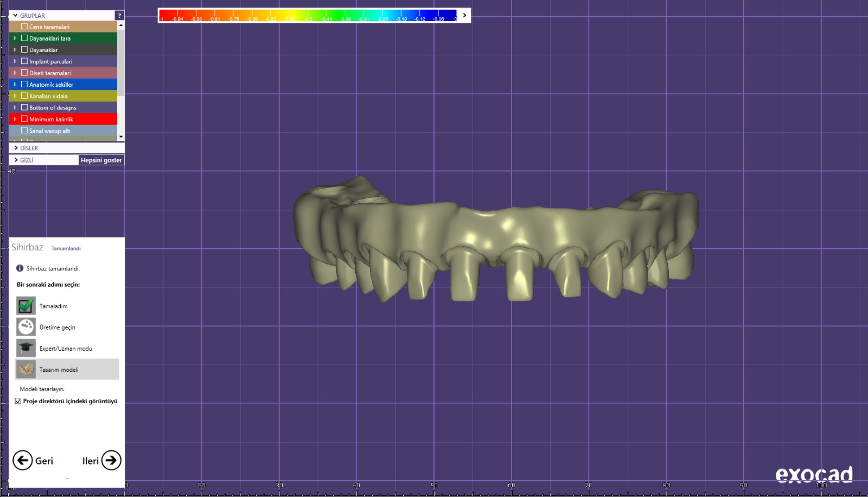This screenshot has width=868, height=497.
Task: Collapse the GRUPLAR panel
Action: (15, 16)
